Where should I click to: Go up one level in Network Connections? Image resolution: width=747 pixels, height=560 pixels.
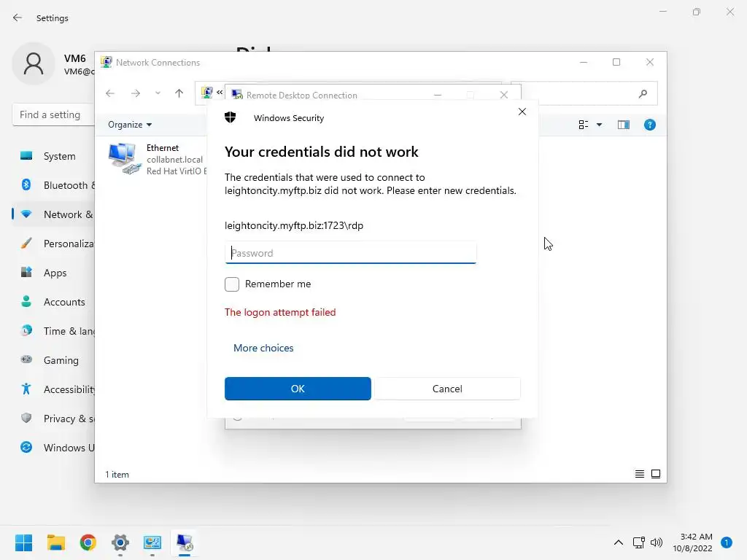point(179,93)
